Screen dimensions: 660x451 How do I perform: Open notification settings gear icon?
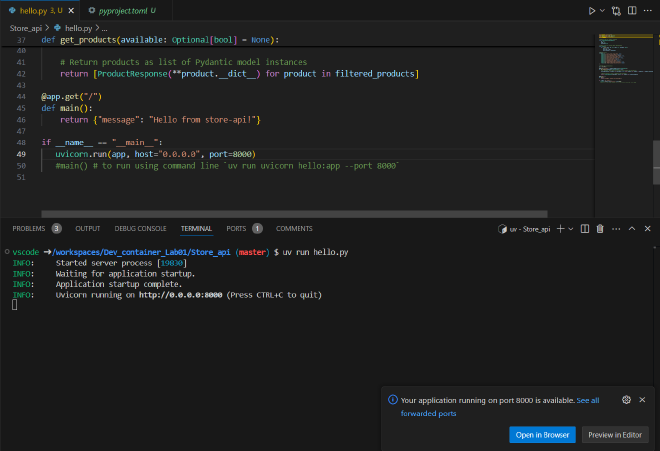[626, 400]
